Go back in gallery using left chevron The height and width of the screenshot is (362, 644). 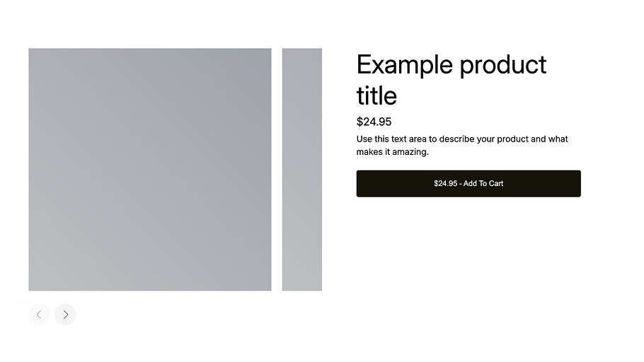39,315
